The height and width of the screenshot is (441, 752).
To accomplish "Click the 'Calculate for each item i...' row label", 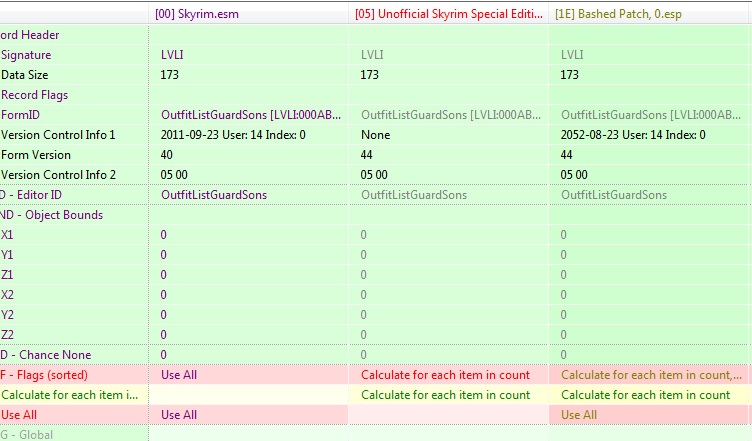I will (70, 395).
